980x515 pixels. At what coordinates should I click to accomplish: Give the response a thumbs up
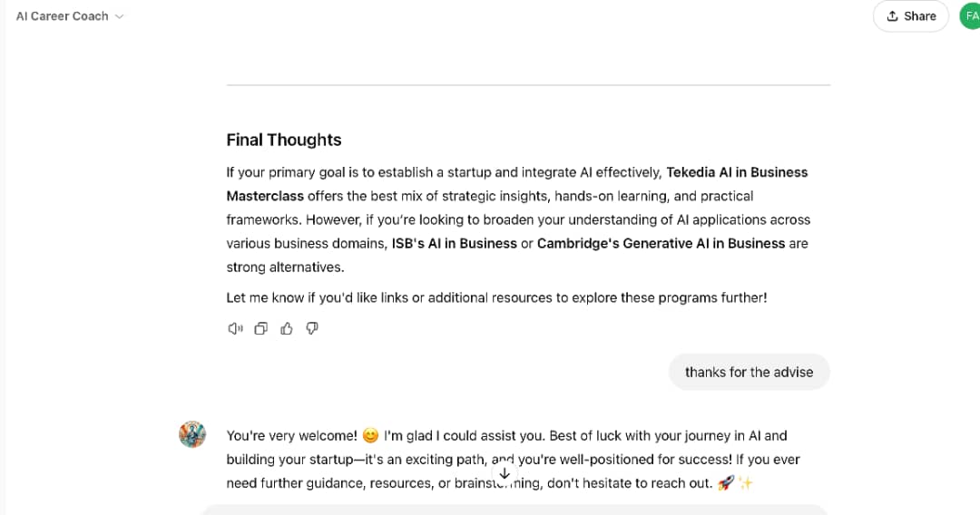tap(287, 328)
